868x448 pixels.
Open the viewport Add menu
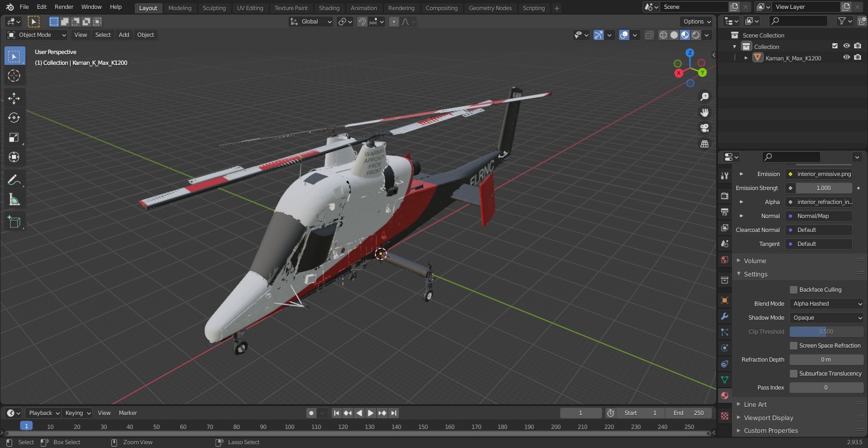(x=124, y=35)
